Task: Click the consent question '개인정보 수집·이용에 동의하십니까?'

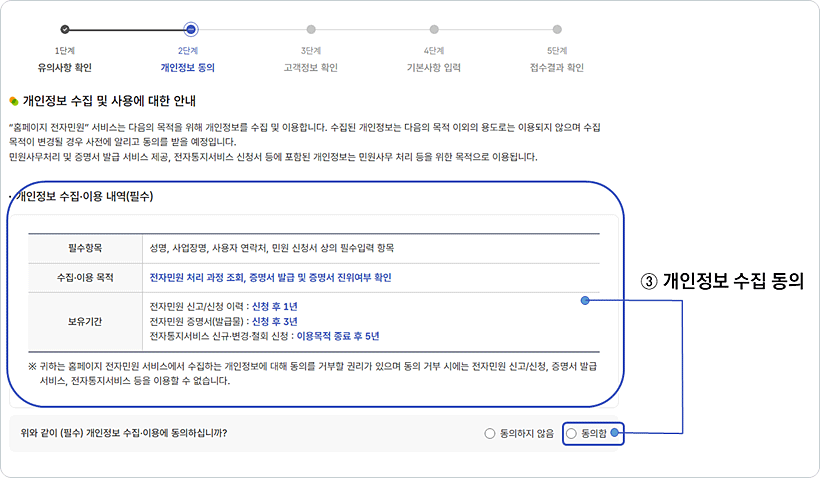Action: click(157, 433)
